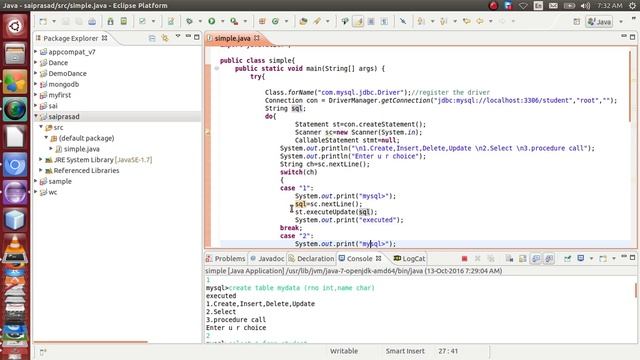Click the Last Edit Location arrow icon
This screenshot has width=640, height=360.
[467, 21]
